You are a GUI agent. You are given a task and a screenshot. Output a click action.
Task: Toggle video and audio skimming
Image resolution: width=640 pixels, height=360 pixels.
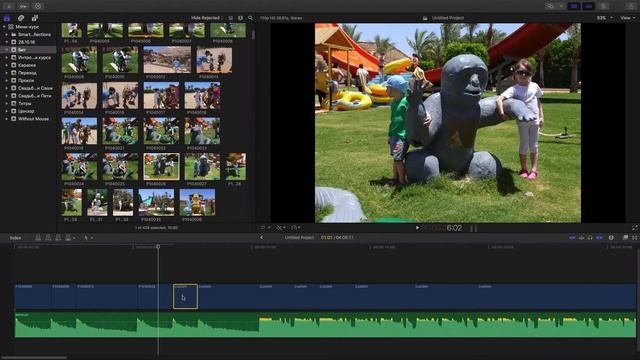click(x=572, y=238)
